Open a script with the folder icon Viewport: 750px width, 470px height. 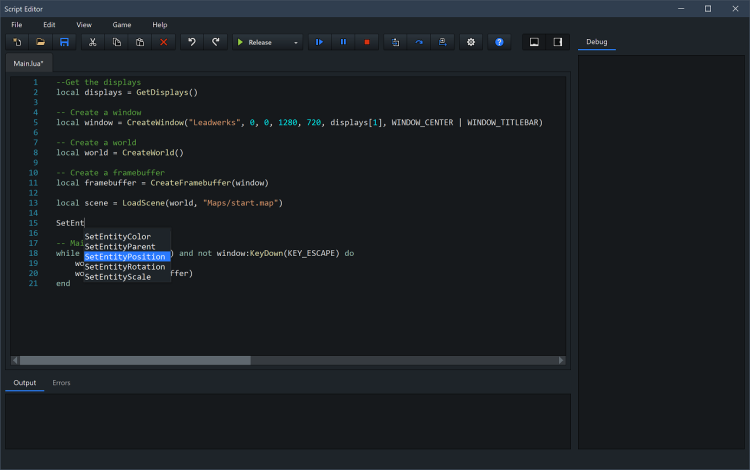coord(41,42)
